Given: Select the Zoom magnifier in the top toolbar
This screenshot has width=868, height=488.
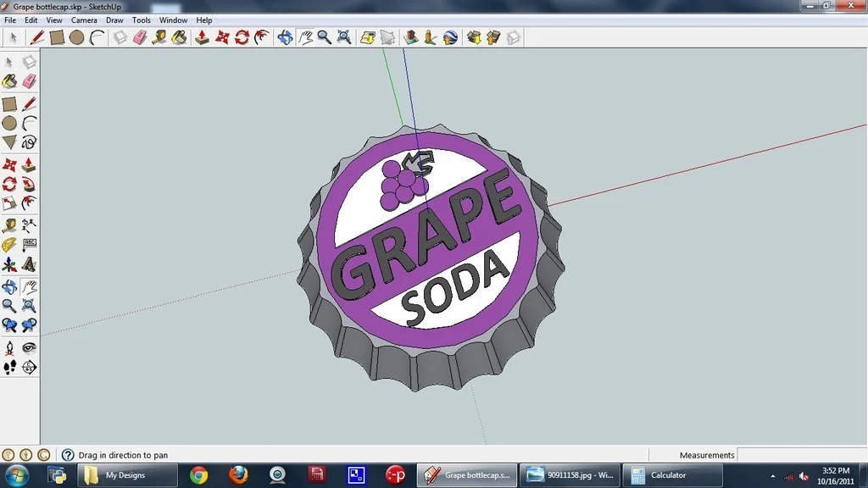Looking at the screenshot, I should coord(325,37).
